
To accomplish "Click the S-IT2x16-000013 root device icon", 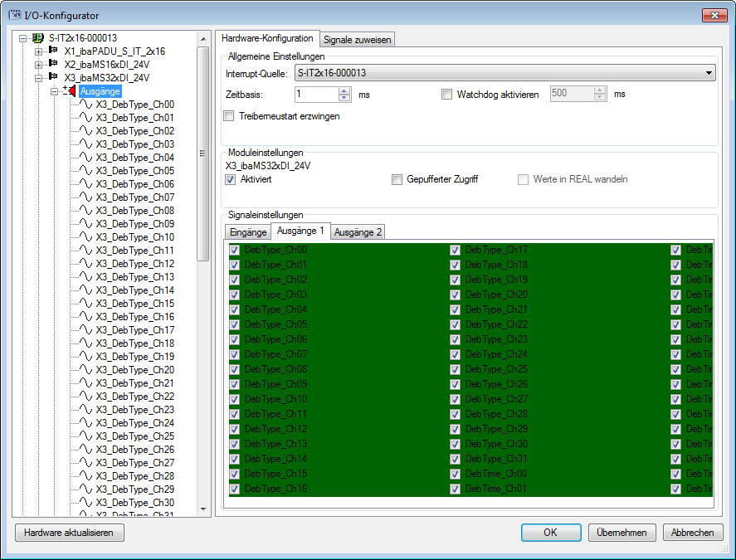I will tap(37, 38).
